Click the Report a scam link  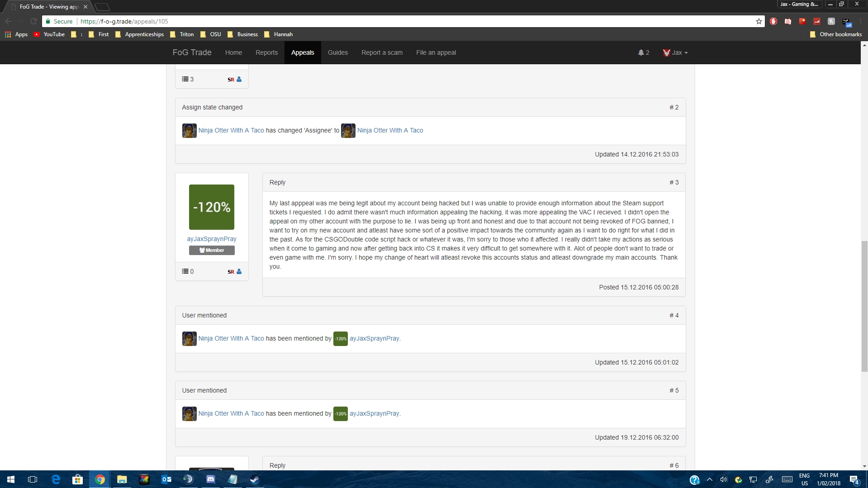382,52
